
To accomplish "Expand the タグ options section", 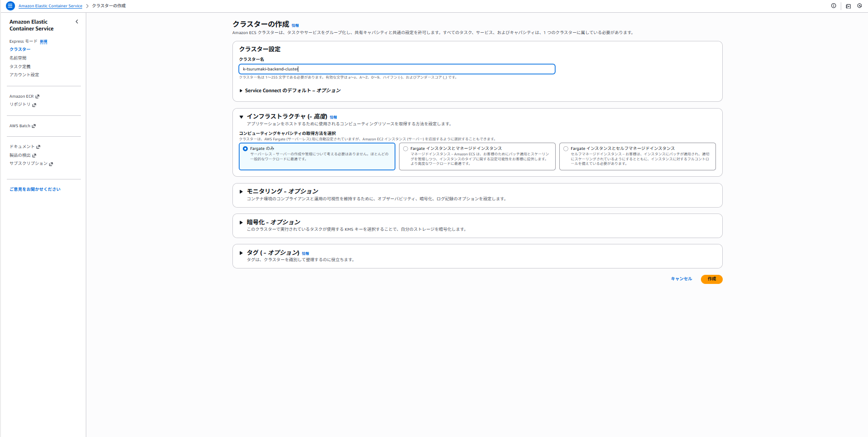I will tap(241, 253).
